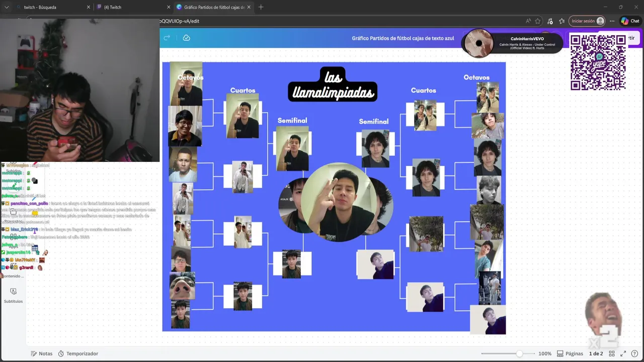Toggle read aloud icon in address bar
Image resolution: width=644 pixels, height=362 pixels.
tap(528, 21)
